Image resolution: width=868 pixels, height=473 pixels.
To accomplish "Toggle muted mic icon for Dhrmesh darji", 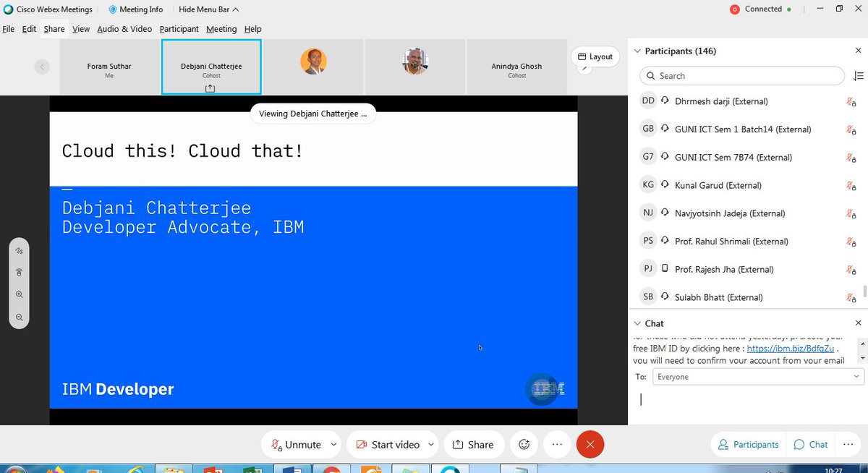I will [851, 102].
